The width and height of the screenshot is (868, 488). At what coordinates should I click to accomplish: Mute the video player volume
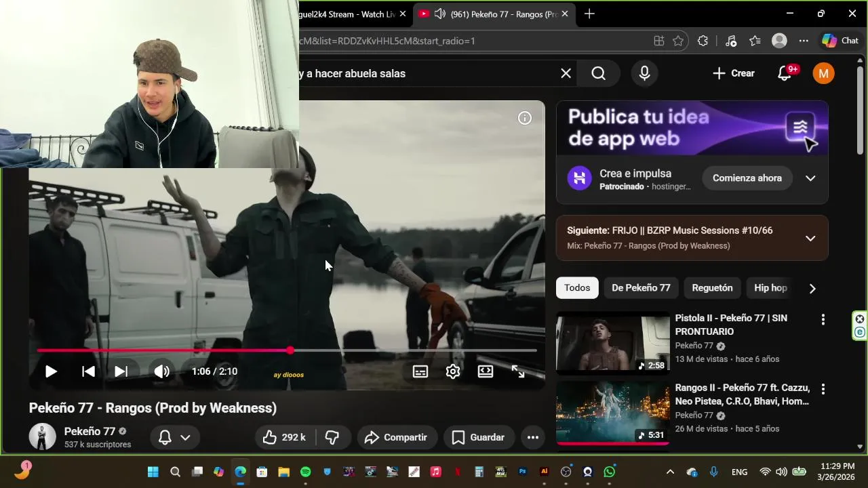click(x=161, y=371)
